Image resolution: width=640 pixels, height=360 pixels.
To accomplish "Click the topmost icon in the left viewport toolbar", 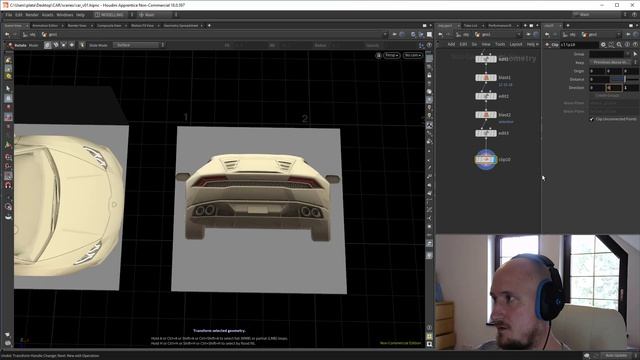I will 8,60.
